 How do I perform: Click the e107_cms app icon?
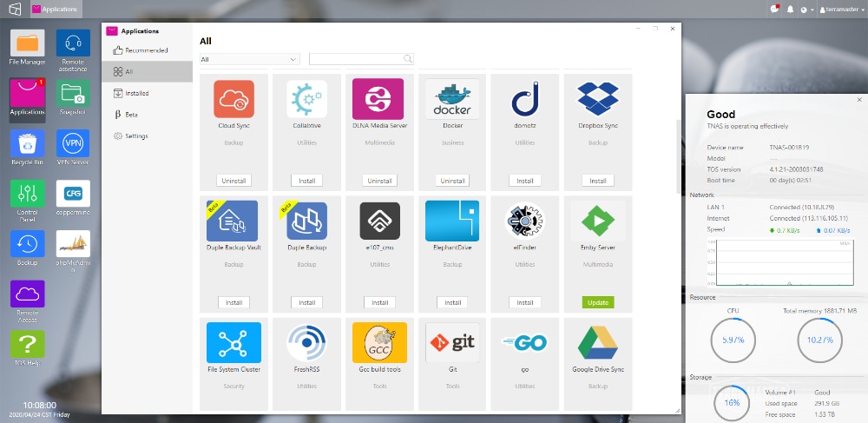tap(380, 221)
